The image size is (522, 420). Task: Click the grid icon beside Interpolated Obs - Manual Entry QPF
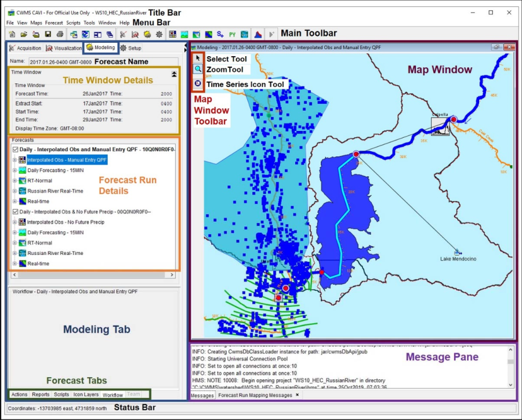tap(22, 160)
